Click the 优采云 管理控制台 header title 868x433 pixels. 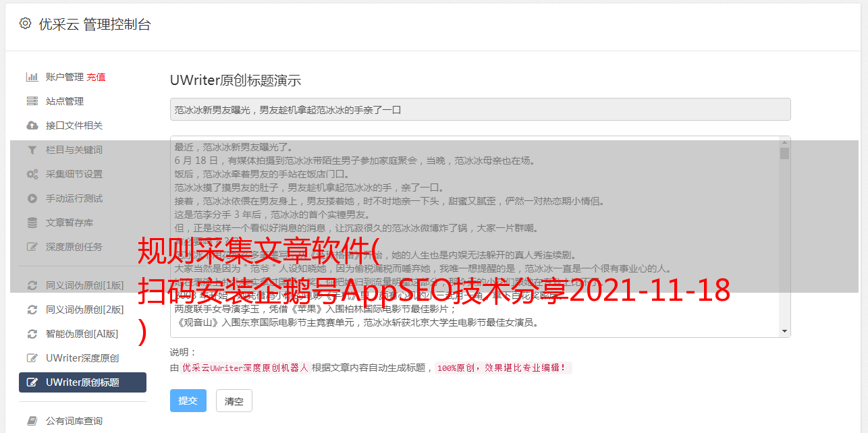click(x=94, y=24)
